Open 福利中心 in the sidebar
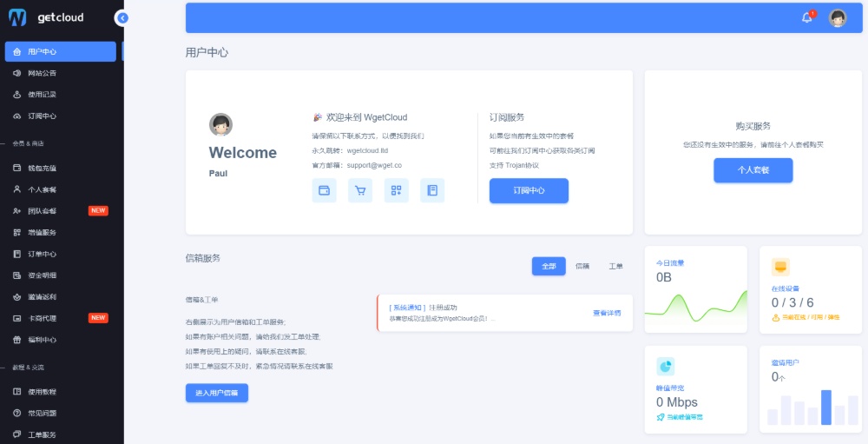 click(61, 340)
